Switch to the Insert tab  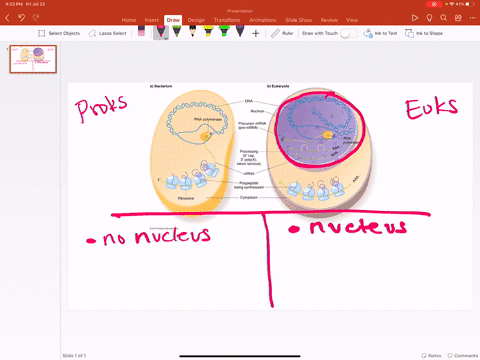152,20
